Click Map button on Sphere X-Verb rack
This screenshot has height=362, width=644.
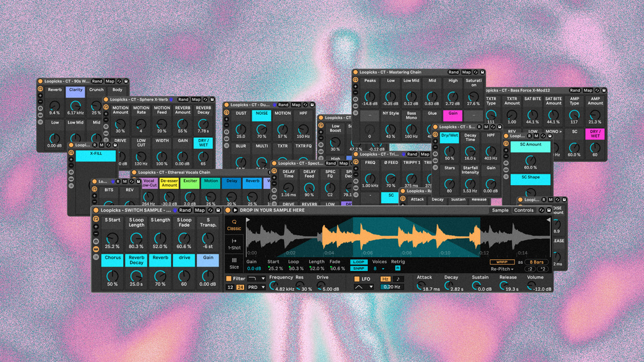point(196,99)
